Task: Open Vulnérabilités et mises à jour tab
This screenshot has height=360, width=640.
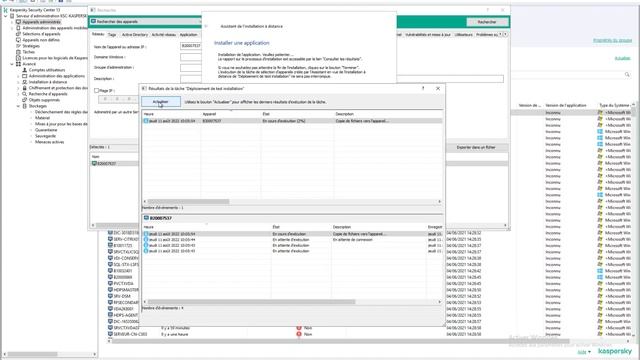Action: [428, 35]
